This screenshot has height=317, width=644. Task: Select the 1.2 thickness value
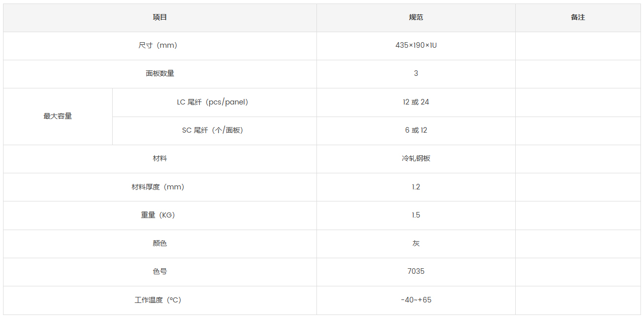(416, 187)
